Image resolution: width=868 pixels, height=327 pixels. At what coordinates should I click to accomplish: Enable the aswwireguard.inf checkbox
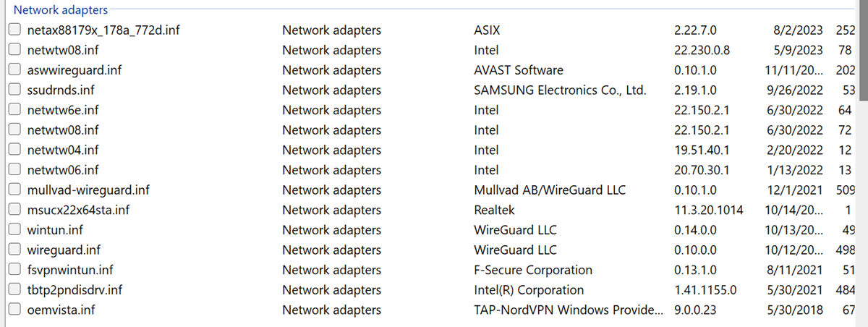pyautogui.click(x=14, y=70)
